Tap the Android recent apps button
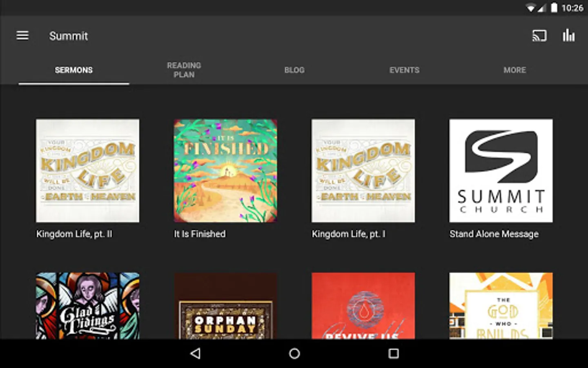Image resolution: width=588 pixels, height=368 pixels. click(x=393, y=353)
